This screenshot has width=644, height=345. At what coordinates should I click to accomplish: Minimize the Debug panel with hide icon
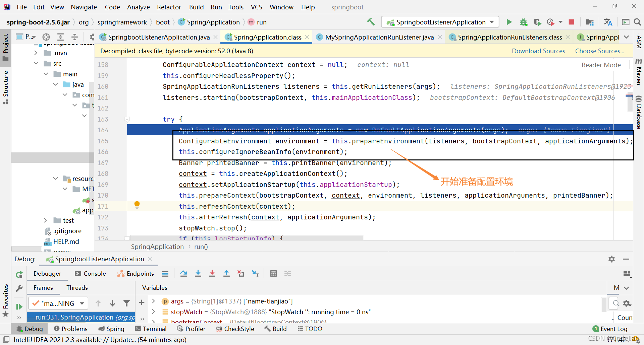point(626,259)
